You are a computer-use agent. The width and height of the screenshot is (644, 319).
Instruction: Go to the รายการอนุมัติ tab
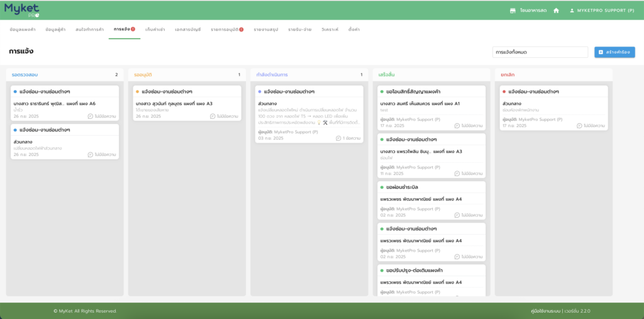point(226,30)
